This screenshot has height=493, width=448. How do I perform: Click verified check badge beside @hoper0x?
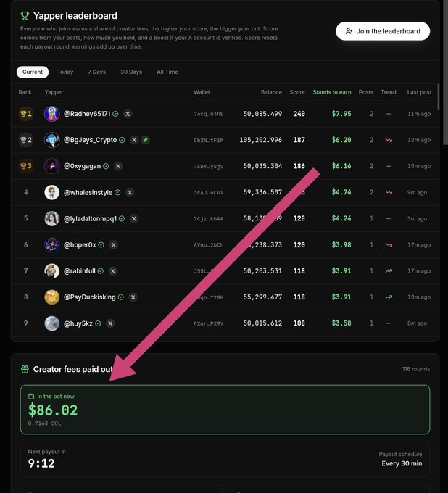point(101,244)
